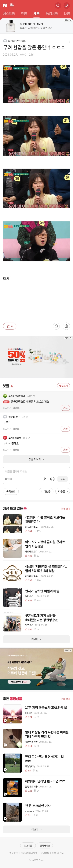Screen dimensions: 73x868
Task: Focus the comment input field
Action: [x=36, y=471]
